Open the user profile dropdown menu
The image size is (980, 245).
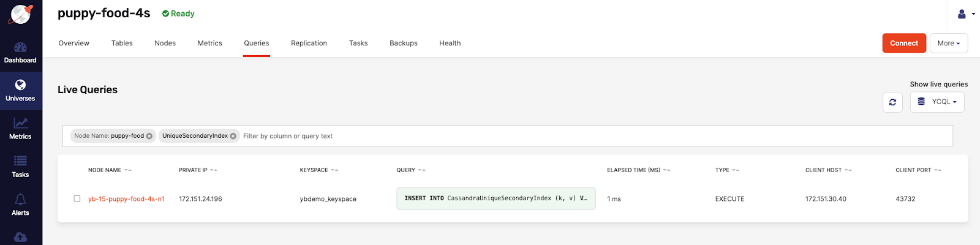pos(965,13)
